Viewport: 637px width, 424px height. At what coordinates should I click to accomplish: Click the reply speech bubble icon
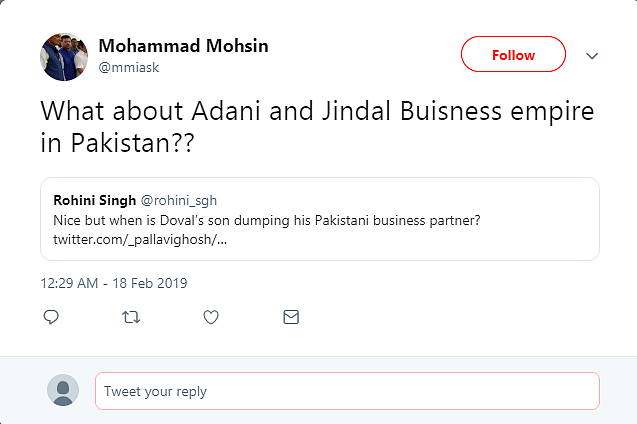[x=52, y=317]
